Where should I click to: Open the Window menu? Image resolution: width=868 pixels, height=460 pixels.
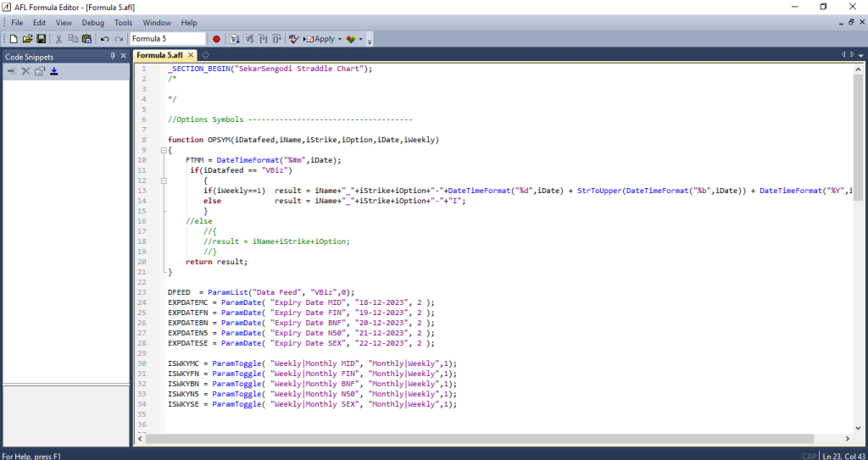[157, 23]
